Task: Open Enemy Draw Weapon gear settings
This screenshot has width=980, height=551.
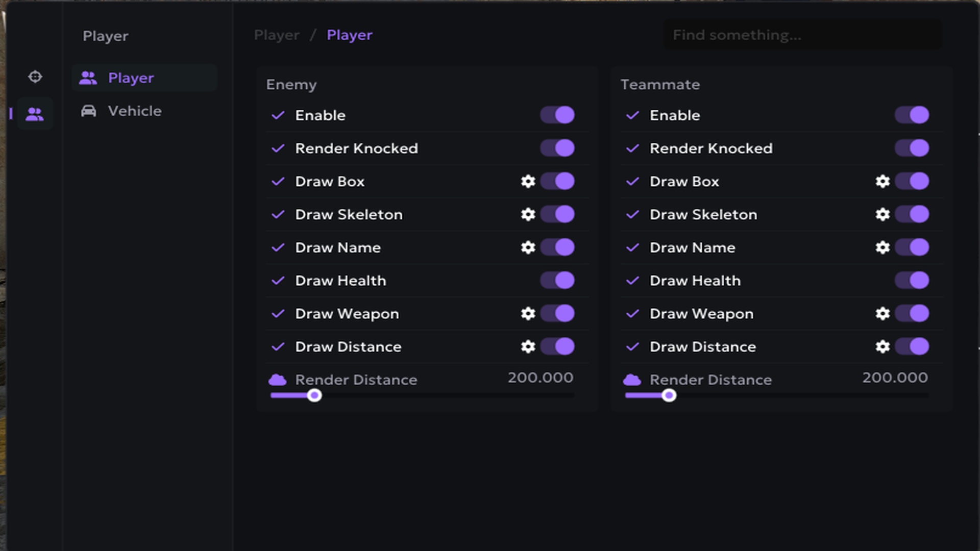Action: coord(528,313)
